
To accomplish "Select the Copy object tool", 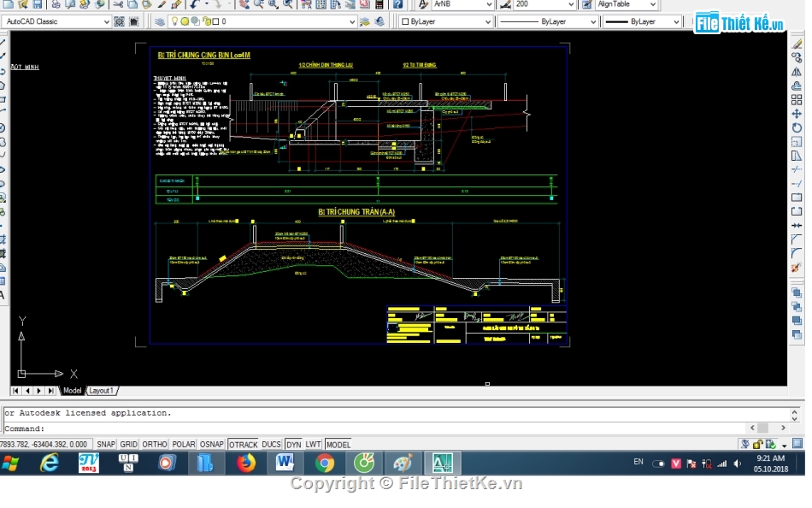I will [797, 58].
